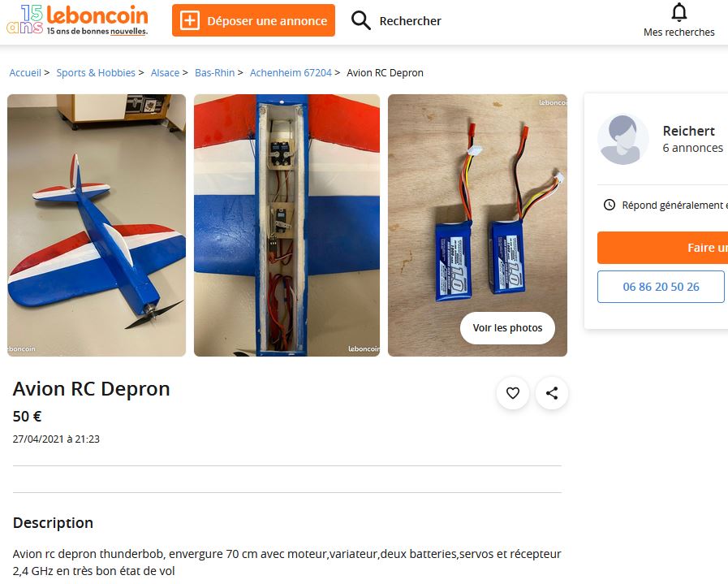Share the listing via share icon

(x=552, y=393)
